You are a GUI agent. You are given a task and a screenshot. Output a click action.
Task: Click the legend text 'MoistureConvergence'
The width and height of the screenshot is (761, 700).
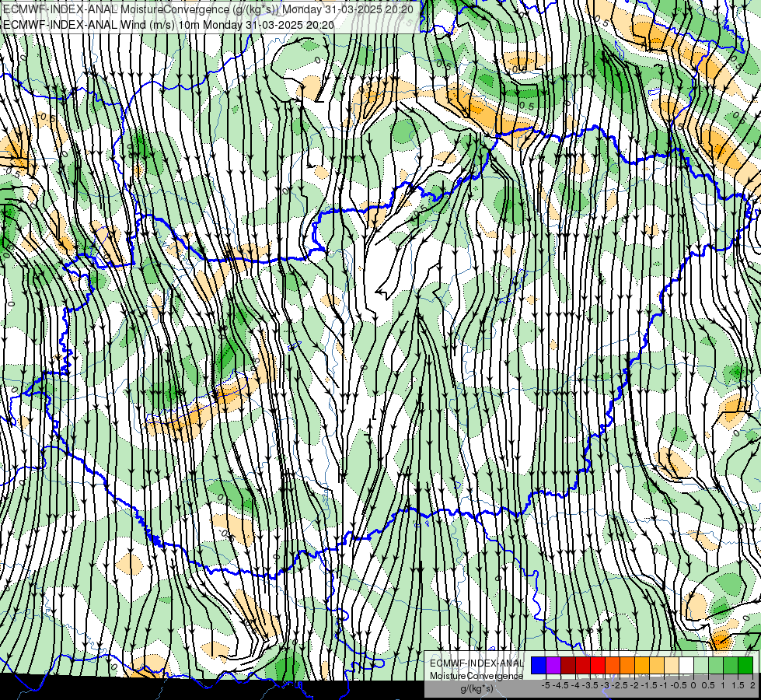click(x=476, y=676)
